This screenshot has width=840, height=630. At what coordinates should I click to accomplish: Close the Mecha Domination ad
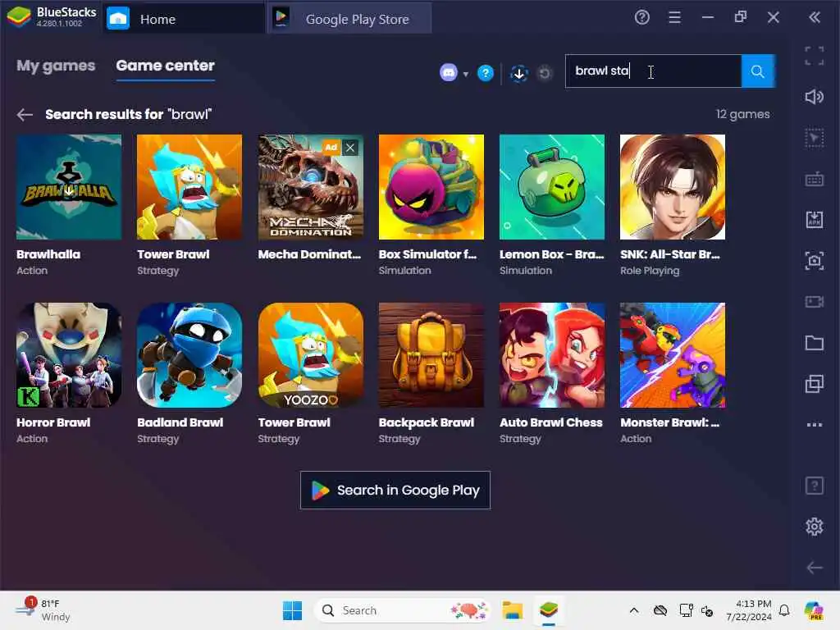[349, 148]
